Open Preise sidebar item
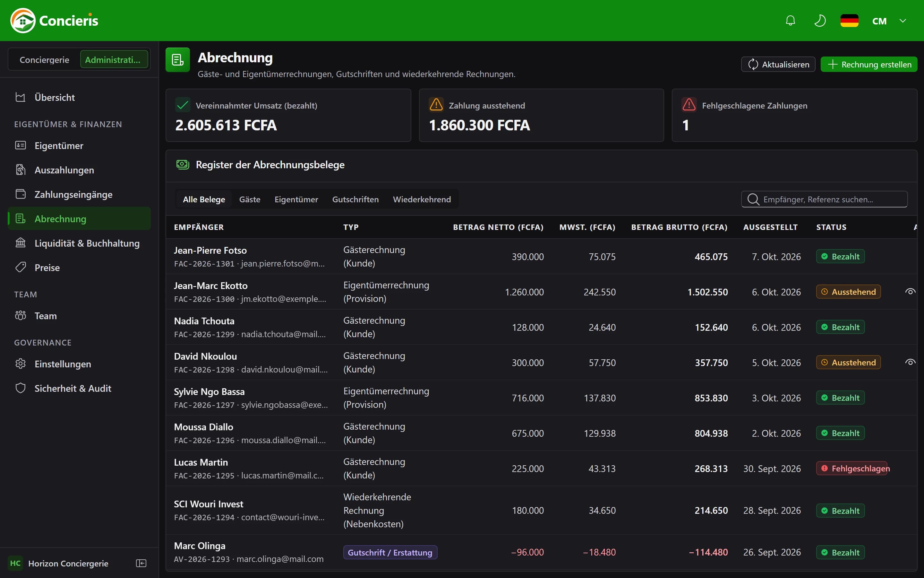Screen dimensions: 924x578 [x=79, y=267]
